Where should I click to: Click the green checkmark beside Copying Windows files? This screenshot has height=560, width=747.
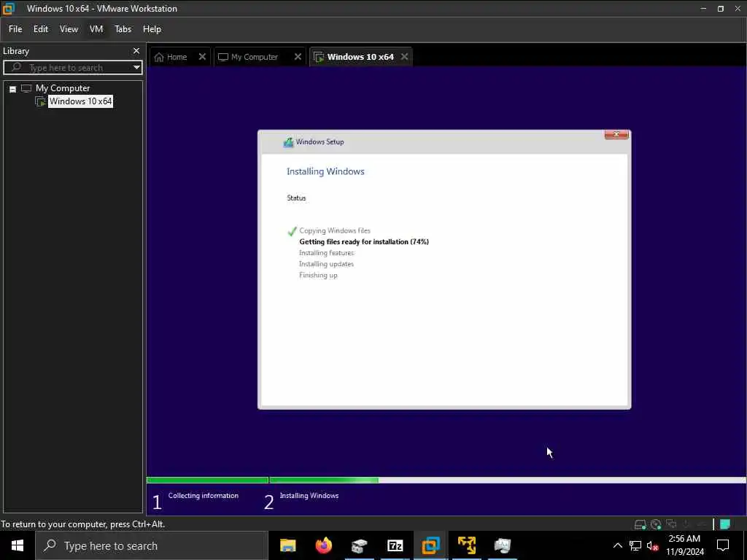(x=292, y=231)
